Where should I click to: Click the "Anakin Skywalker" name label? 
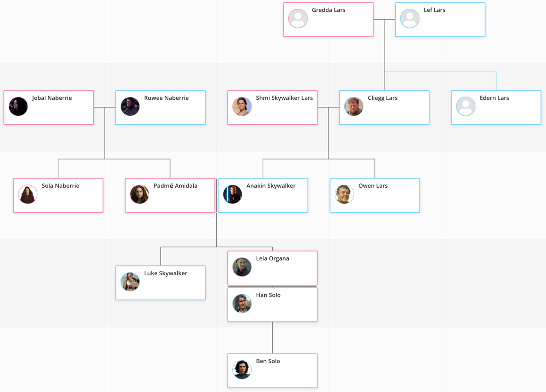271,186
